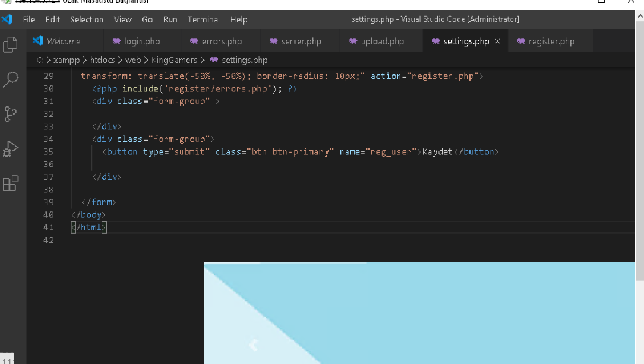Switch to the upload.php tab

tap(382, 41)
